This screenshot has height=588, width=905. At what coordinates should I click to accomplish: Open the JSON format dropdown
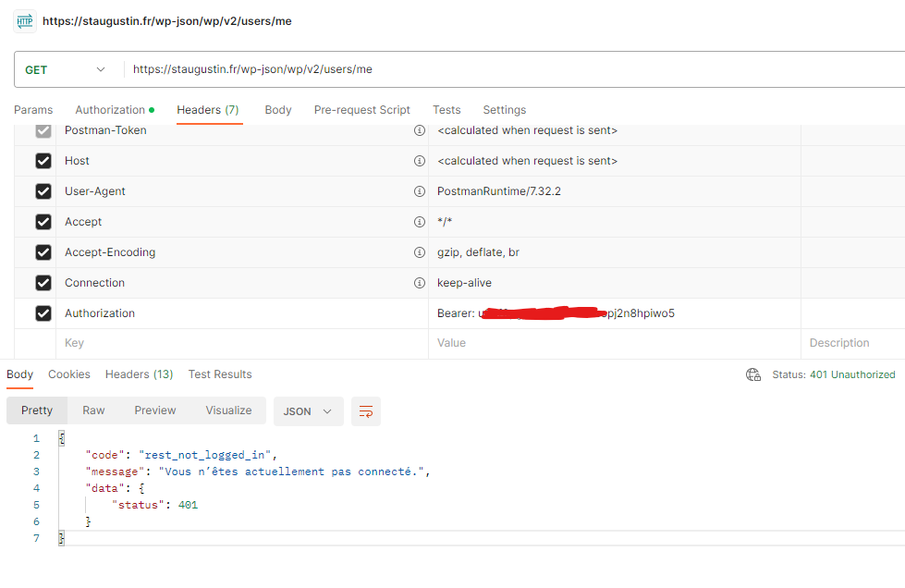point(308,411)
